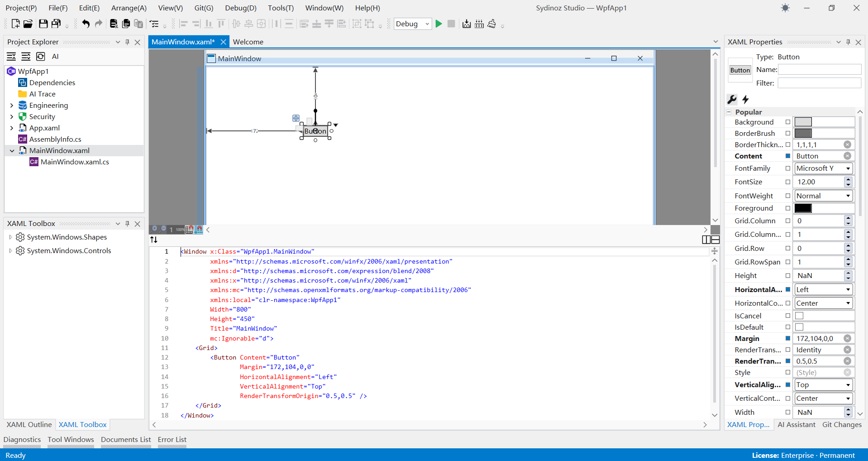
Task: Click the Content property marker square
Action: click(x=788, y=156)
